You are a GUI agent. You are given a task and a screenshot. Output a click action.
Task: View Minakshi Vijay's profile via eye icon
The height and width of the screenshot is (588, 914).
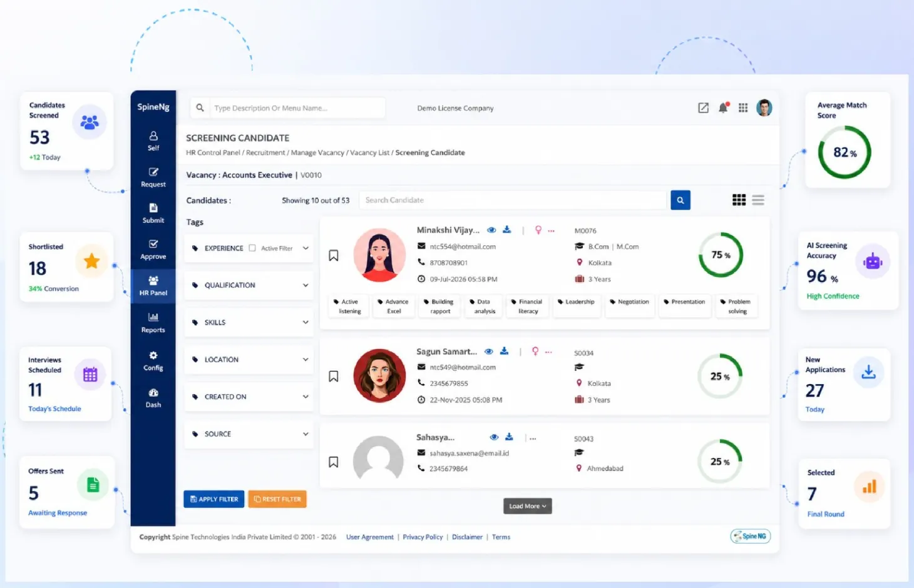click(492, 230)
